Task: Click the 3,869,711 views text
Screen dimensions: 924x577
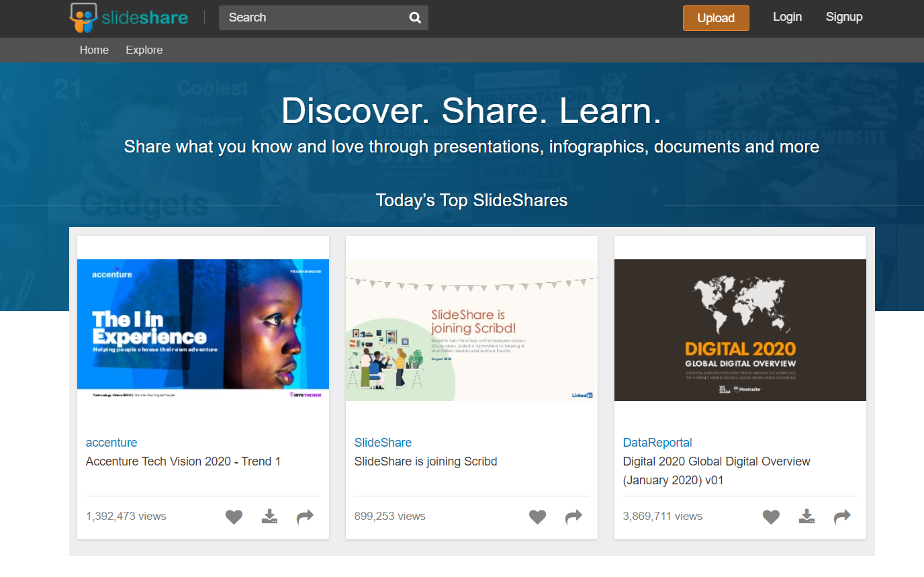Action: pos(663,517)
